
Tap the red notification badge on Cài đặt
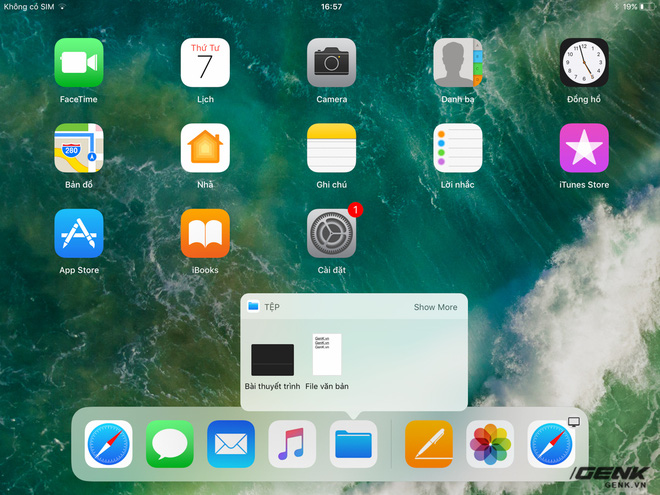point(355,209)
